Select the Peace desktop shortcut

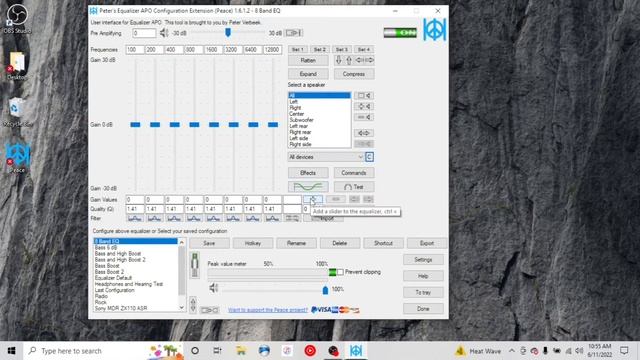[17, 158]
